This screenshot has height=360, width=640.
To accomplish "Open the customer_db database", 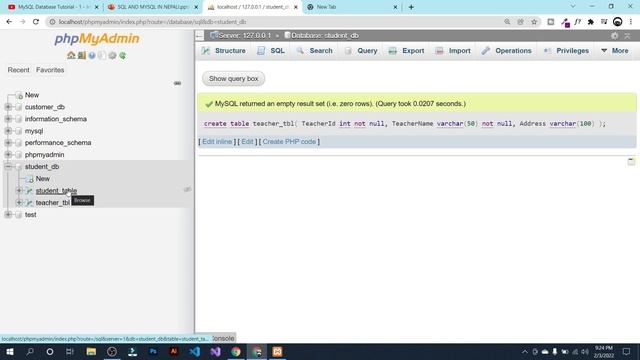I will coord(44,107).
